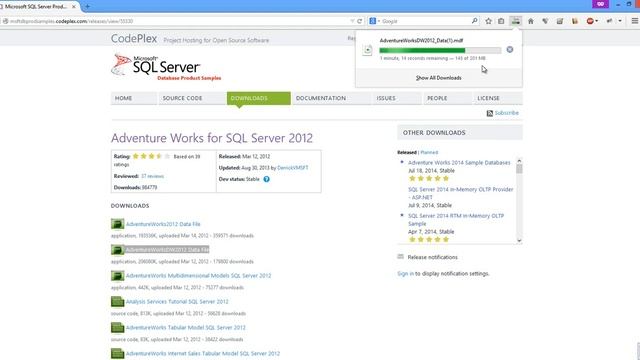This screenshot has height=360, width=640.
Task: Open the Adblock icon dropdown arrow
Action: point(597,21)
